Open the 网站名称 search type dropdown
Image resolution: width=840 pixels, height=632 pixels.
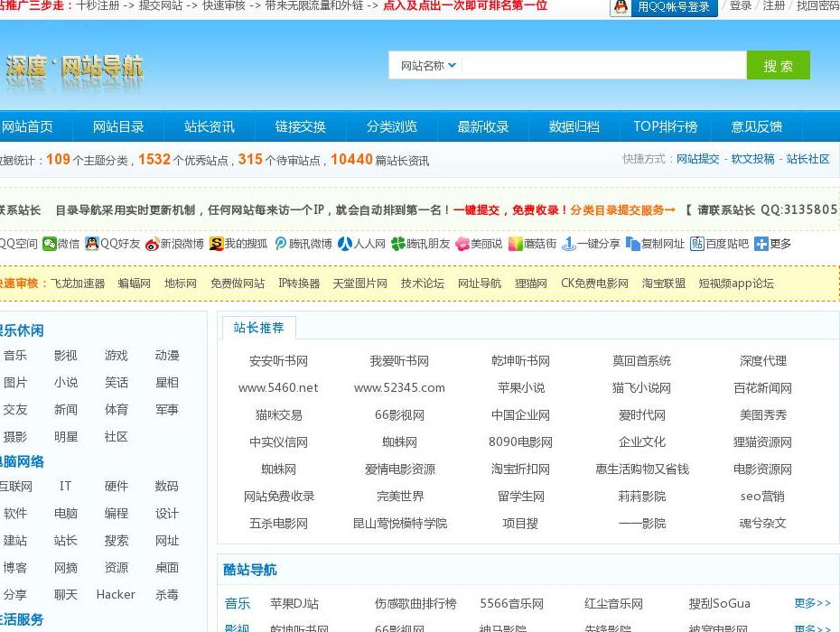click(x=428, y=65)
